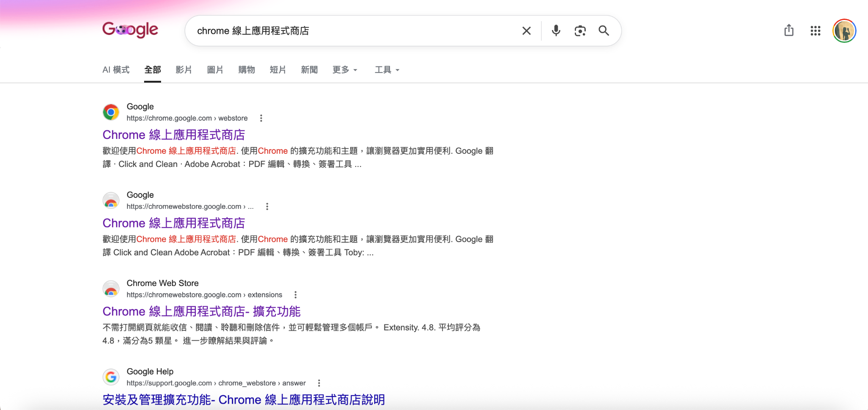Open more options for extensions result
The image size is (868, 410).
tap(295, 295)
